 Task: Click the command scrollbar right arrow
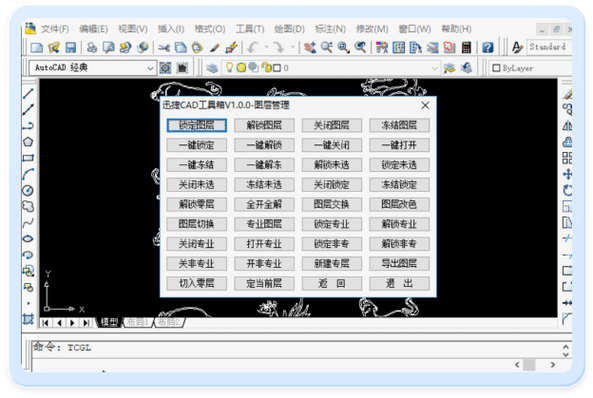point(553,365)
